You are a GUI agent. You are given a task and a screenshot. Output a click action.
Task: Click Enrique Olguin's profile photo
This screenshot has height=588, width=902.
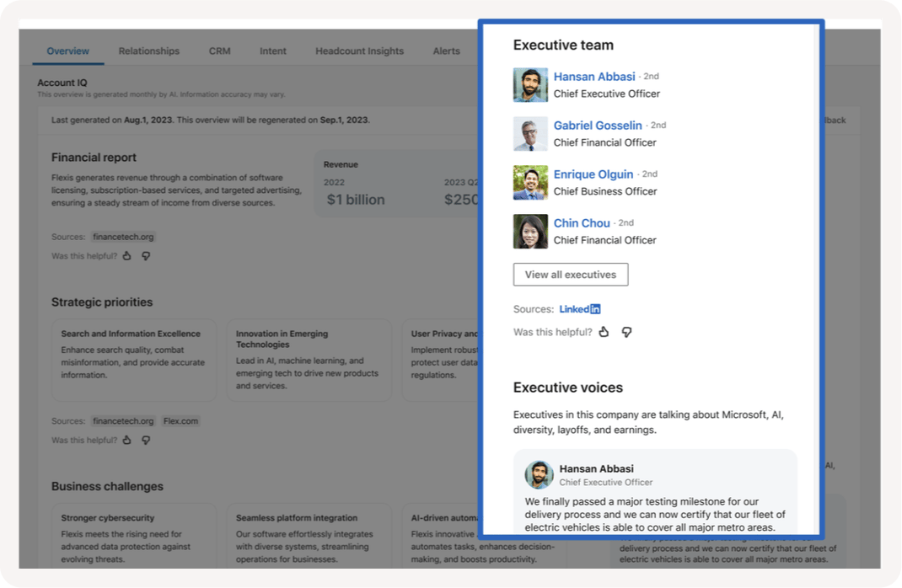530,183
